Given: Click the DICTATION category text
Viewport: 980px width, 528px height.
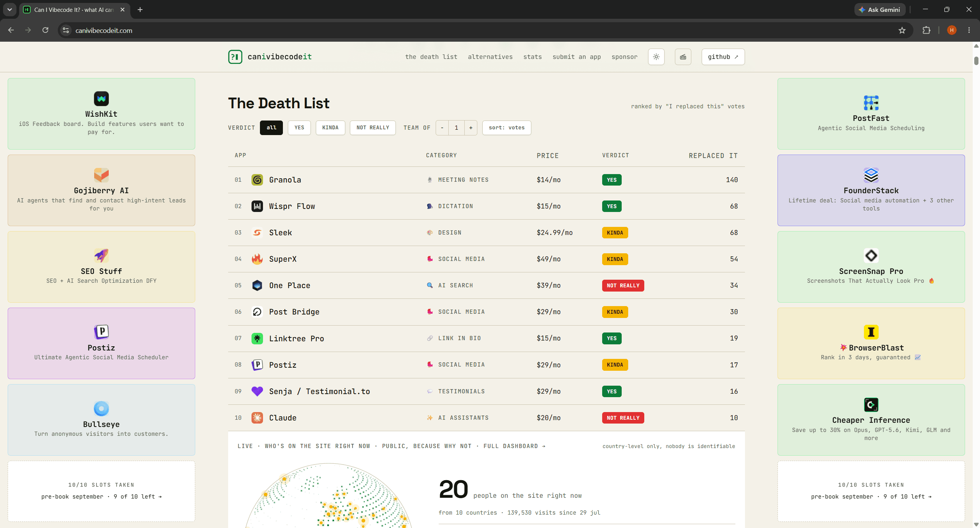Looking at the screenshot, I should point(456,206).
